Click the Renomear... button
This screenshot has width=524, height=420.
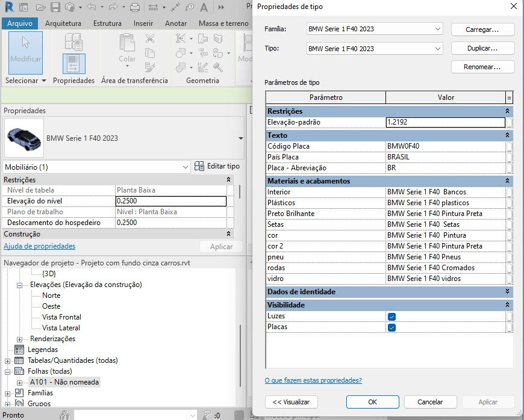[x=482, y=67]
